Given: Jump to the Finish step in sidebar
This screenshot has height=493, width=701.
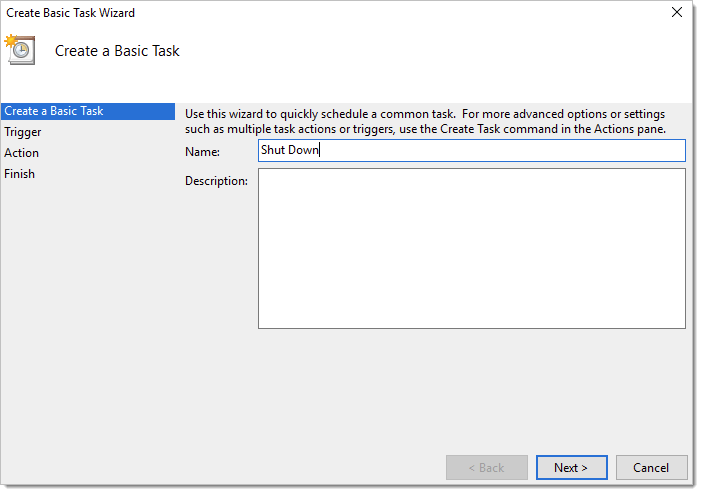Looking at the screenshot, I should (20, 174).
